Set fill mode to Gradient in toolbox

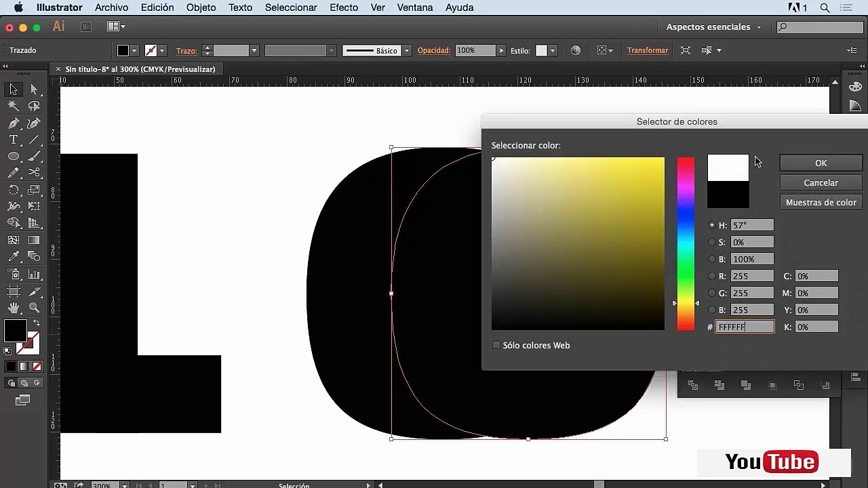click(x=24, y=367)
